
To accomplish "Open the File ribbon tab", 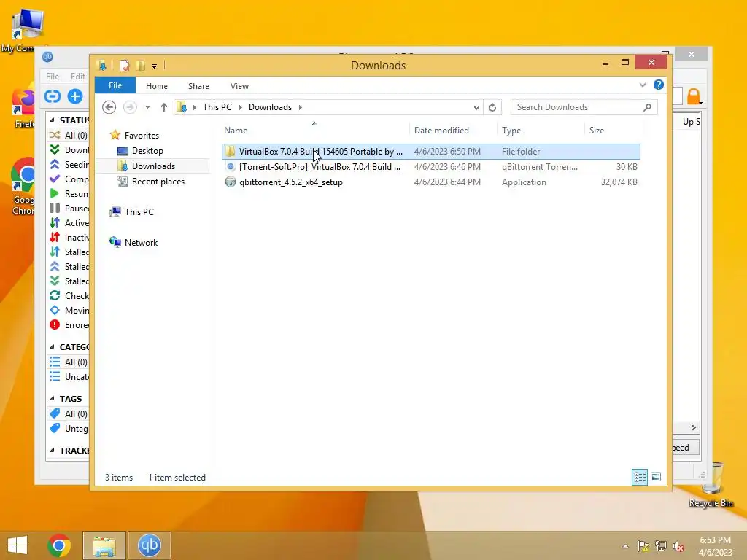I will 115,85.
